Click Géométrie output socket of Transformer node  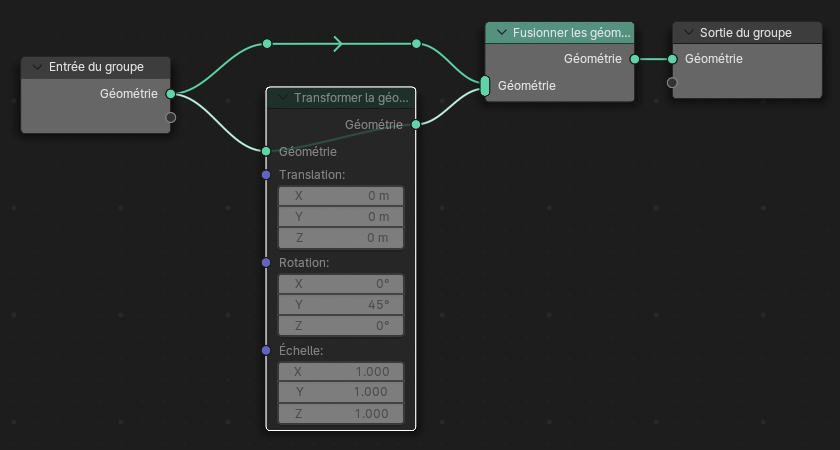[415, 124]
